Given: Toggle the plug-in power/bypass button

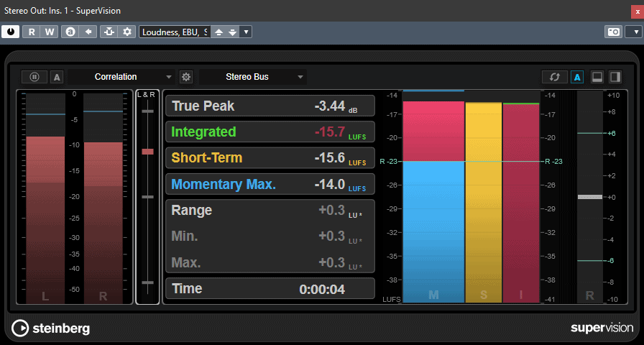Looking at the screenshot, I should [x=11, y=32].
